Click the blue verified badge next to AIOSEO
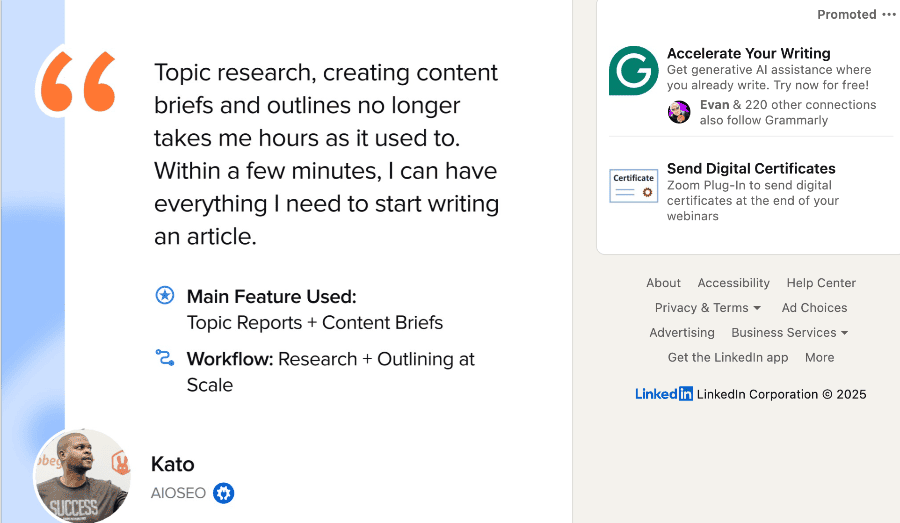 click(223, 493)
